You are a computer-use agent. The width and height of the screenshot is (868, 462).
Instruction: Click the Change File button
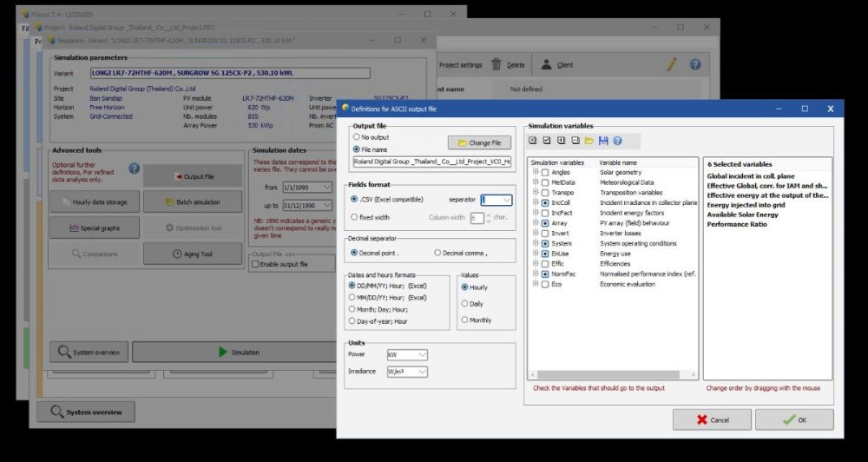click(479, 142)
